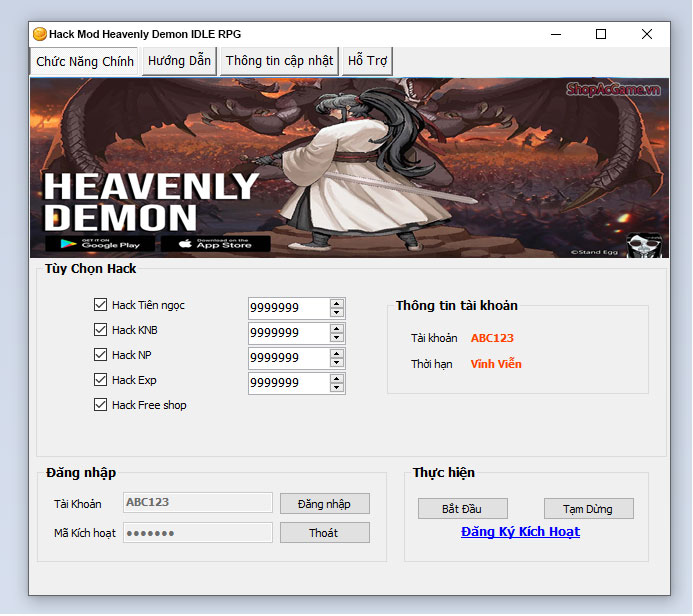The image size is (693, 616).
Task: Close the Hack Mod window
Action: click(x=647, y=34)
